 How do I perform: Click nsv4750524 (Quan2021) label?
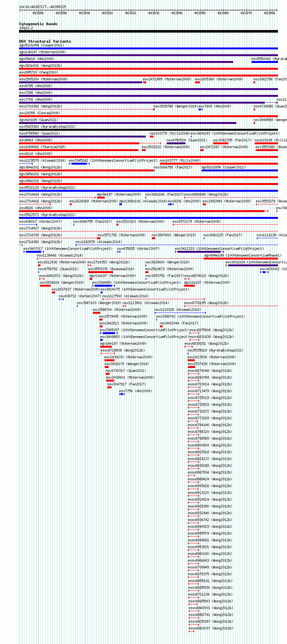tap(187, 140)
